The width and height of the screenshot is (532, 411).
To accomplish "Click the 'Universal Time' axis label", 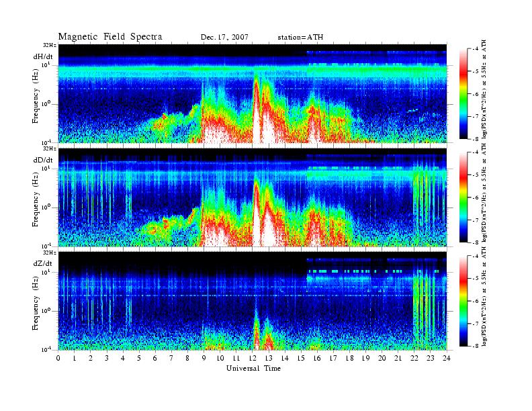I will tap(253, 368).
